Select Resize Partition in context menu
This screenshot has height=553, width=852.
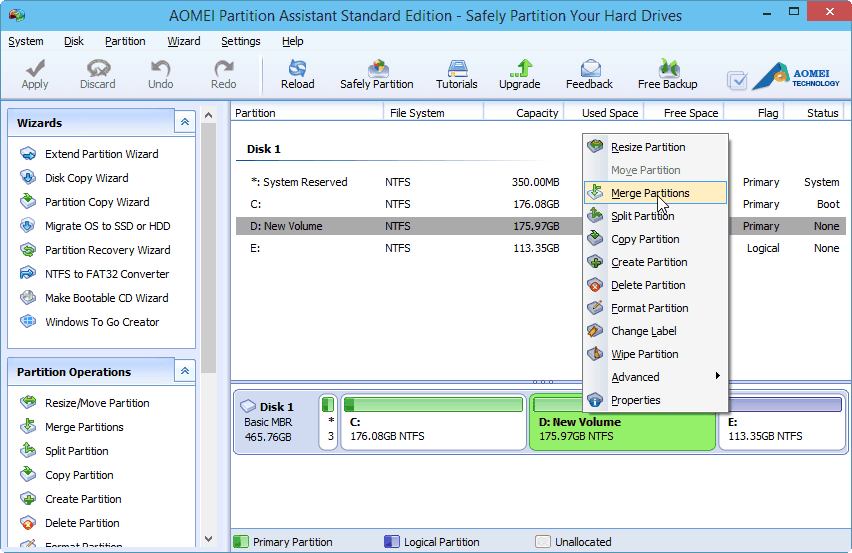click(655, 147)
